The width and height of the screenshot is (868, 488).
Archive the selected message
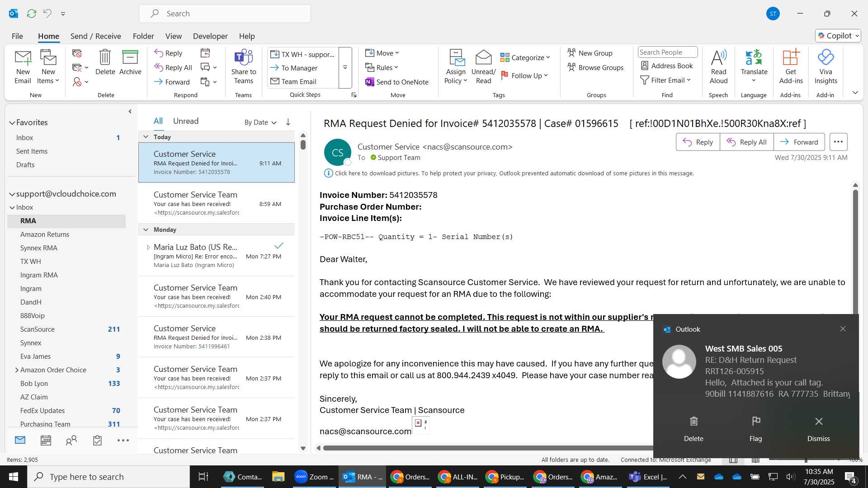(x=130, y=62)
